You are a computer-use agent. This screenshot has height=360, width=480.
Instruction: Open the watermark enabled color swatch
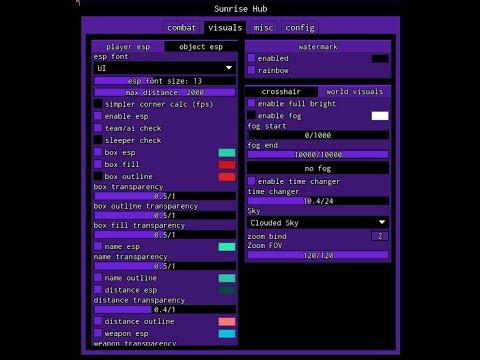coord(380,59)
